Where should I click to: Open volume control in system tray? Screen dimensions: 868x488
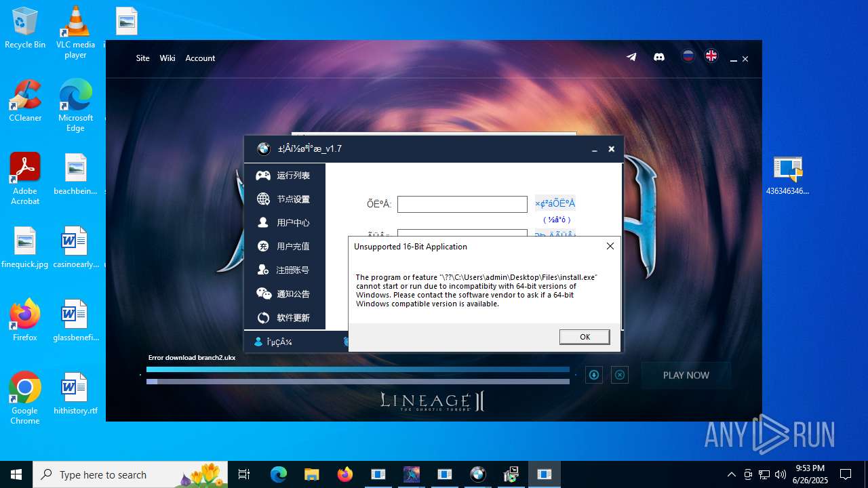click(781, 474)
